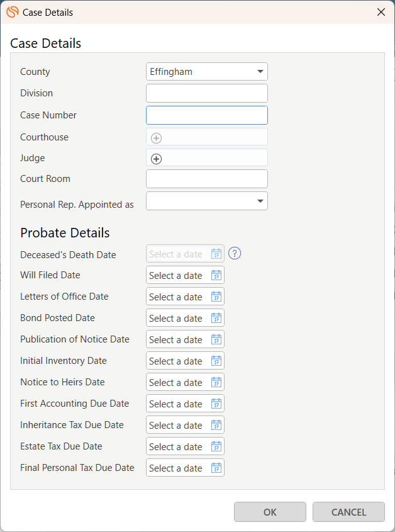Image resolution: width=395 pixels, height=532 pixels.
Task: Open calendar for Estate Tax Due Date
Action: point(216,446)
